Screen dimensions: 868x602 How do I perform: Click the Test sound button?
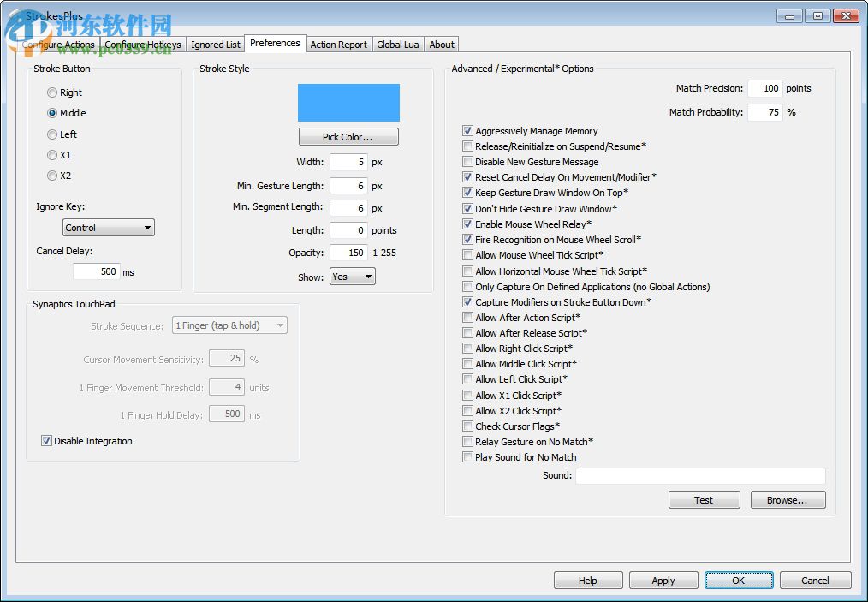tap(704, 500)
